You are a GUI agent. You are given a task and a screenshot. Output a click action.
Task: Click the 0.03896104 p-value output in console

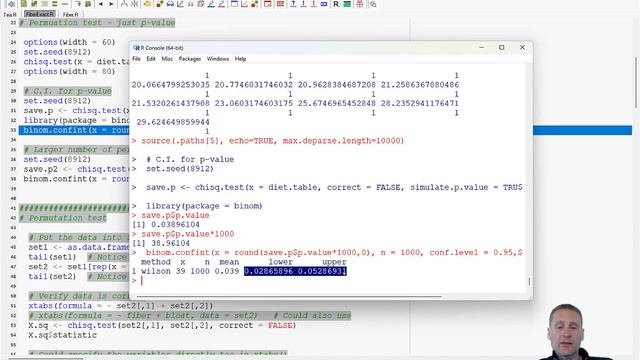(x=176, y=224)
